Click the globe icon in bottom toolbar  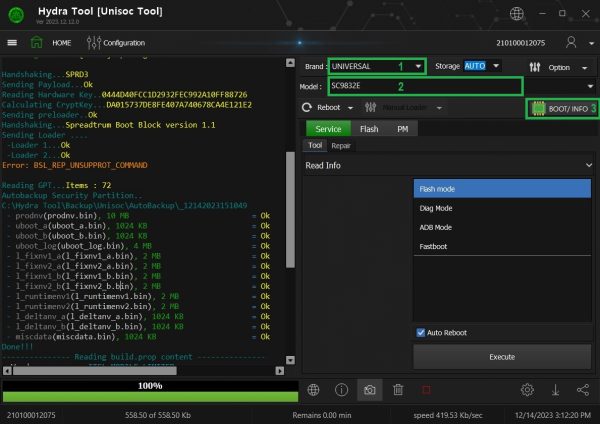[x=313, y=390]
